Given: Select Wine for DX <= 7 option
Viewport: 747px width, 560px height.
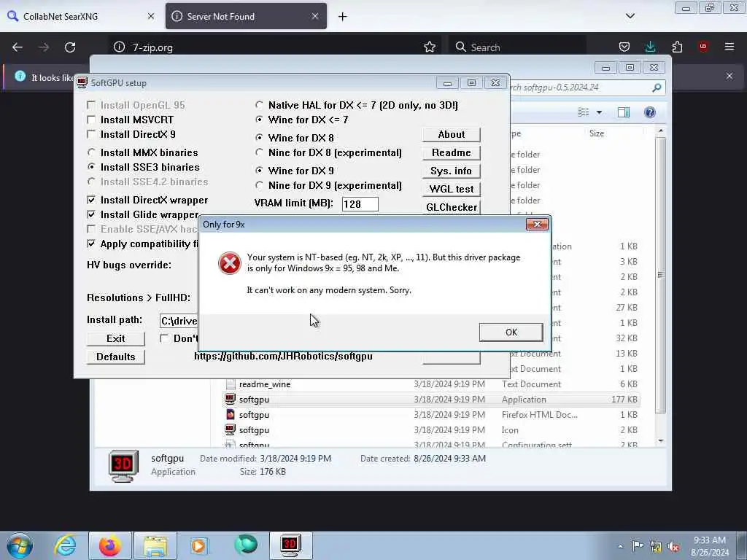Looking at the screenshot, I should [x=259, y=120].
